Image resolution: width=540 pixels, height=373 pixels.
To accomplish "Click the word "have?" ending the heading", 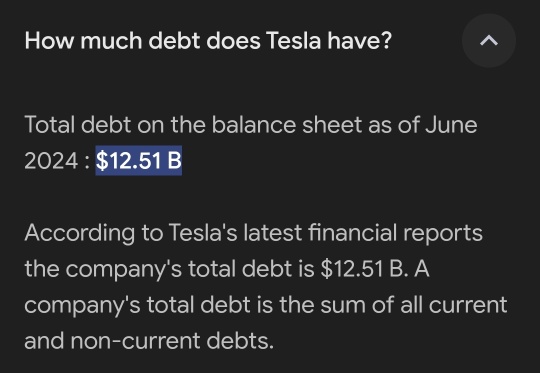I will pos(360,41).
